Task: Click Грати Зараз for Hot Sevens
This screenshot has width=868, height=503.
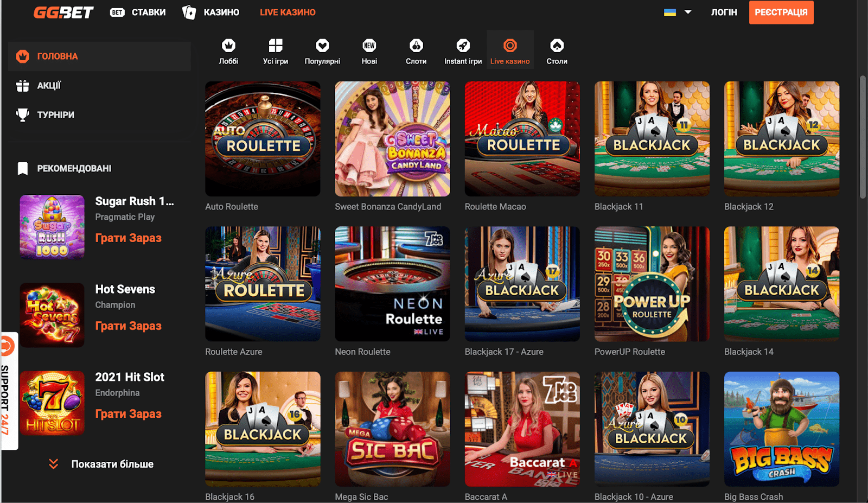Action: [x=129, y=326]
